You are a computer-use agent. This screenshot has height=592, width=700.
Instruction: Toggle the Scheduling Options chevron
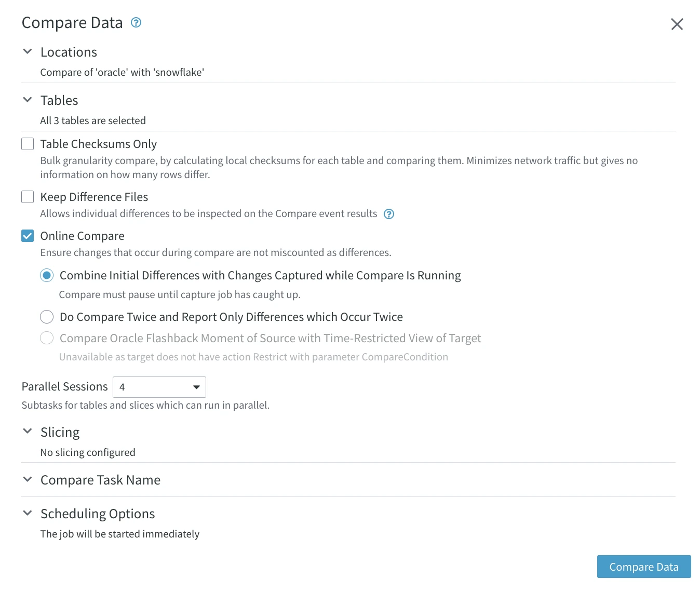click(x=28, y=513)
